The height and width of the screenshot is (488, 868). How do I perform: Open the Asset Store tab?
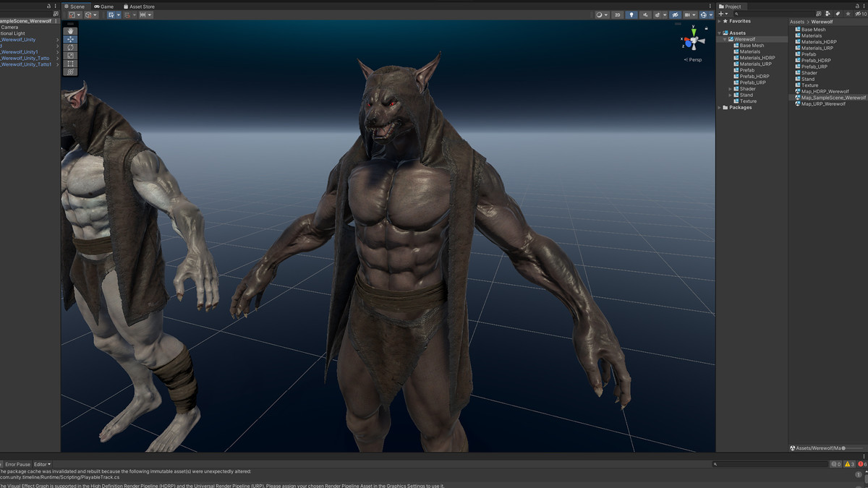138,7
